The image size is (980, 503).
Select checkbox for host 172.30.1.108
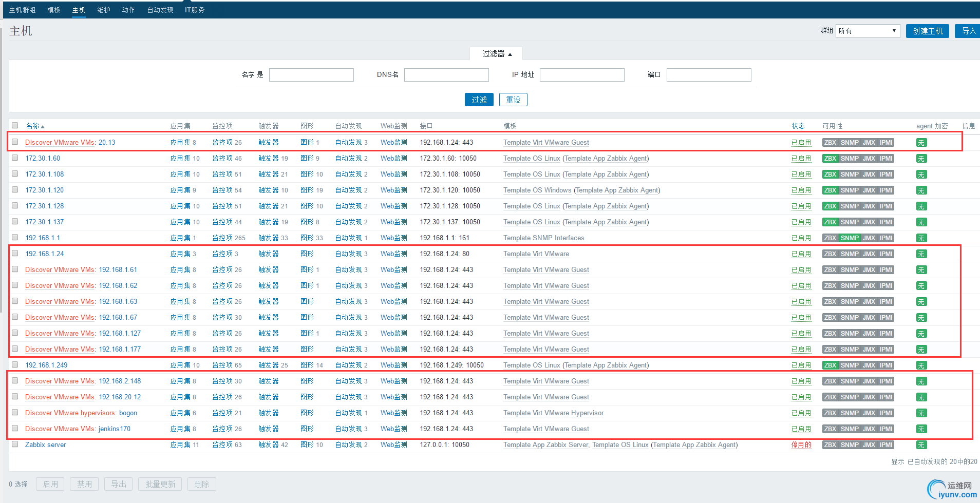tap(15, 173)
